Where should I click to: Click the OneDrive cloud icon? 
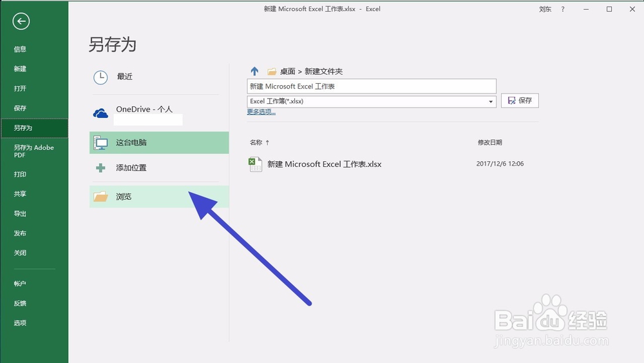[x=100, y=113]
